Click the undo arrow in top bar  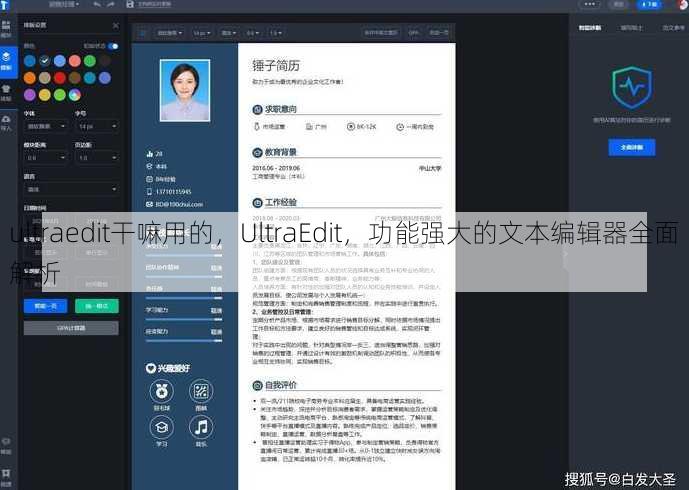point(97,4)
